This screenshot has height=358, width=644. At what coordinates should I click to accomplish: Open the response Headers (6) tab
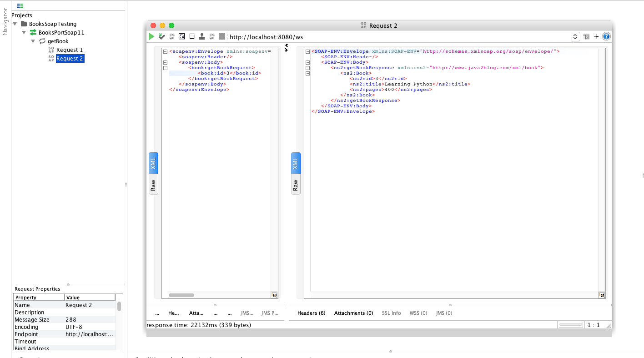click(311, 313)
